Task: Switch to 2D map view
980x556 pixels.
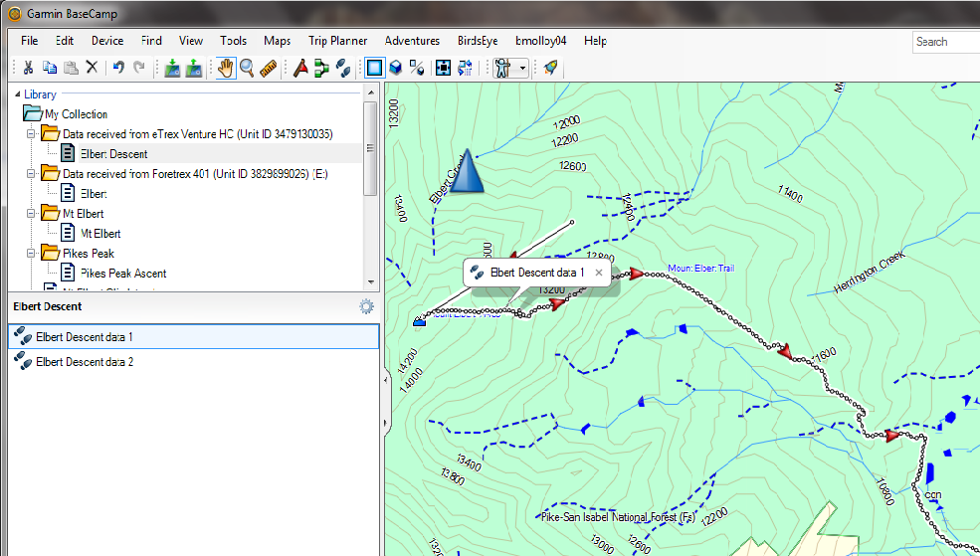Action: click(374, 68)
